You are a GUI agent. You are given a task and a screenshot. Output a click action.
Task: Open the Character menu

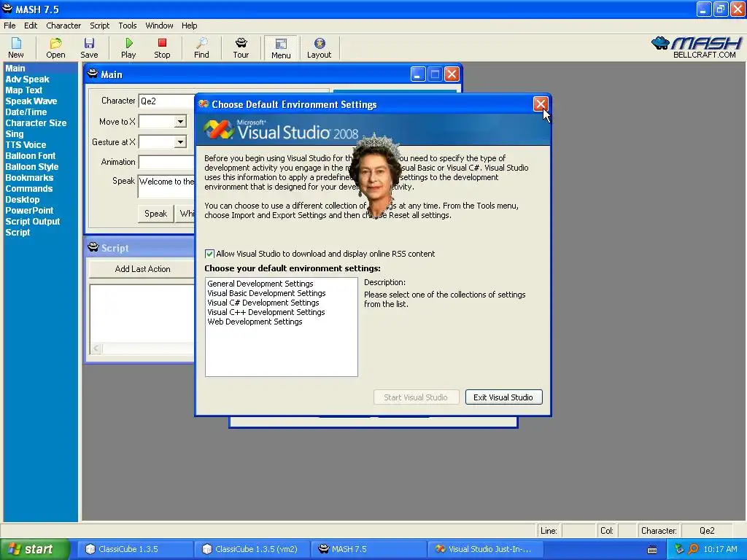point(63,26)
